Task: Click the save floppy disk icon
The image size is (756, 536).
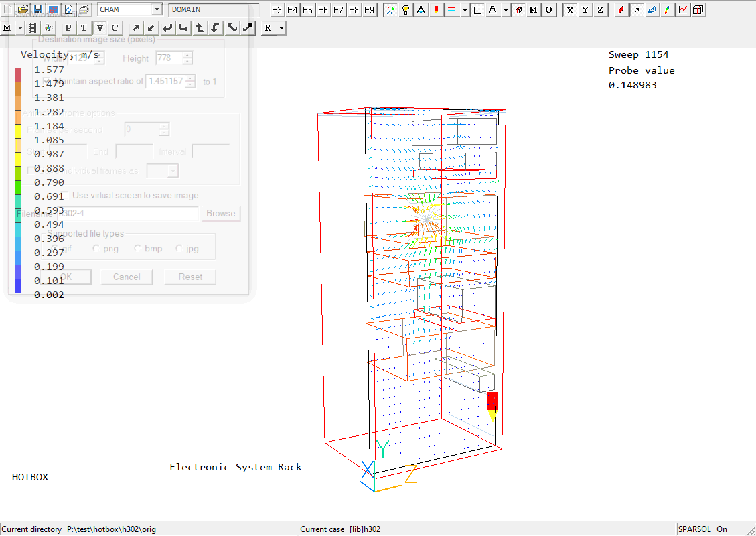Action: (x=38, y=9)
